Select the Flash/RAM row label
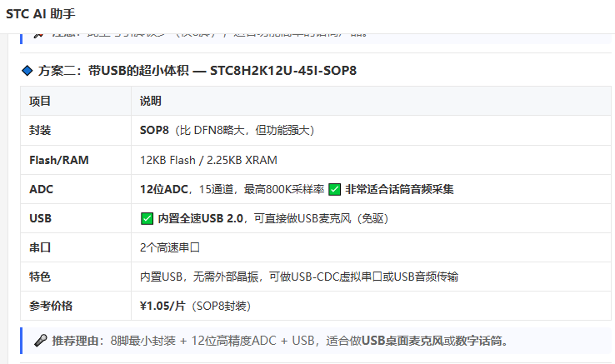This screenshot has height=364, width=615. coord(59,160)
